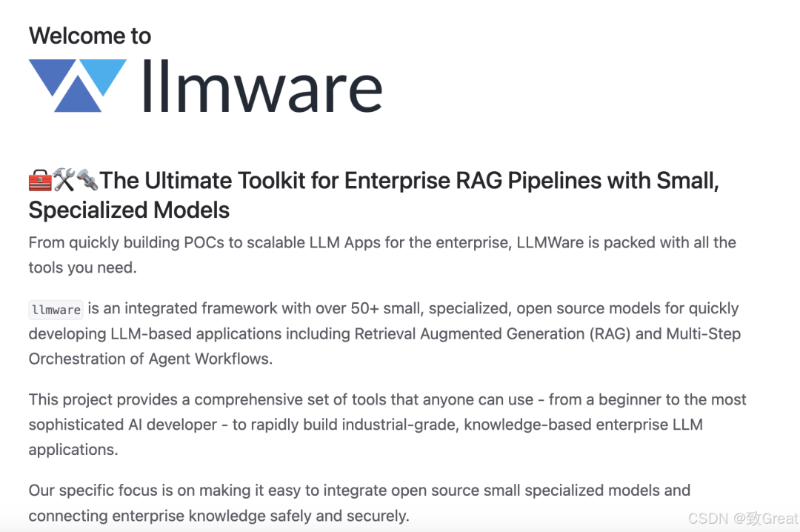Click the hammer and wrench emoji
Image resolution: width=800 pixels, height=532 pixels.
pos(64,180)
